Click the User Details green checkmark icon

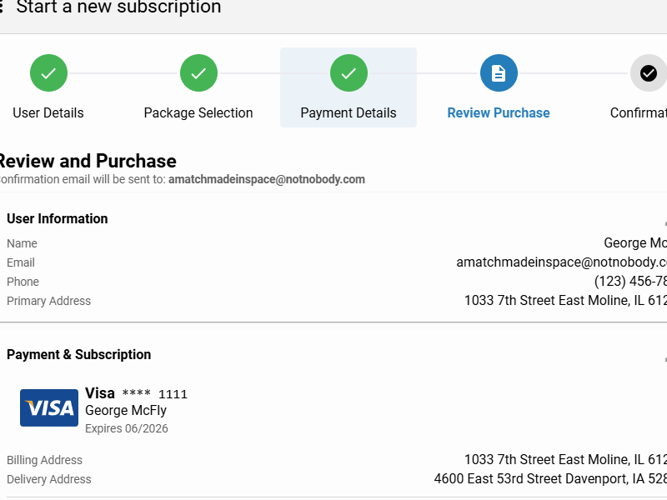point(48,73)
